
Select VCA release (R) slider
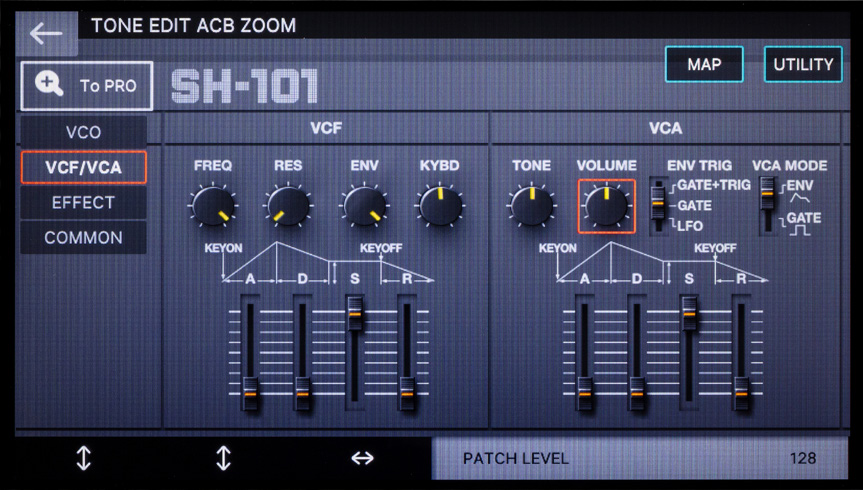[741, 353]
